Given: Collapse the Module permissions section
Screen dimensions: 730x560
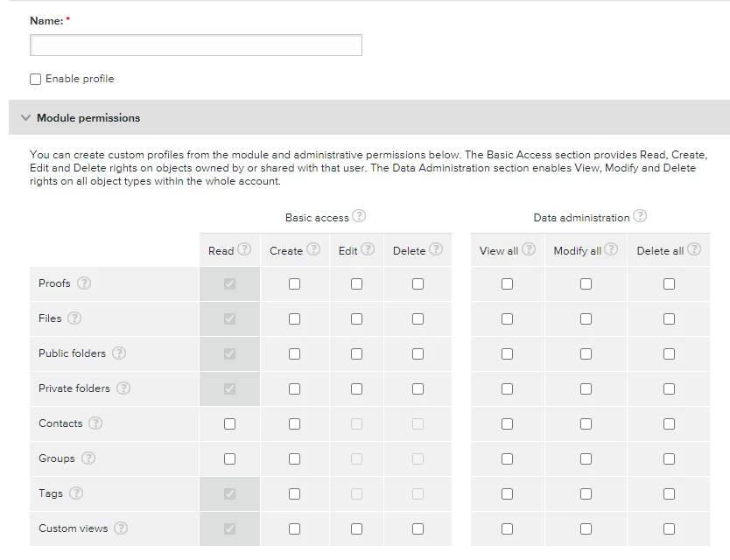Looking at the screenshot, I should (25, 118).
